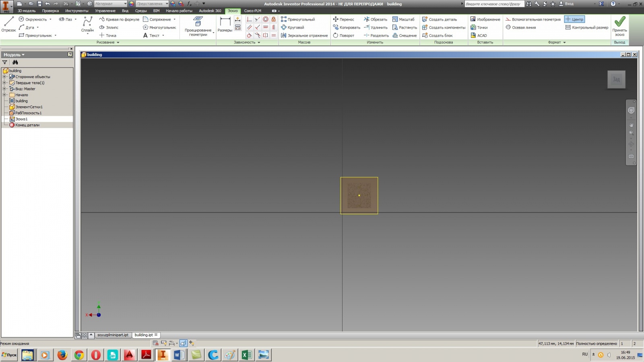Viewport: 644px width, 362px height.
Task: Select the Текст text tool
Action: (x=151, y=35)
